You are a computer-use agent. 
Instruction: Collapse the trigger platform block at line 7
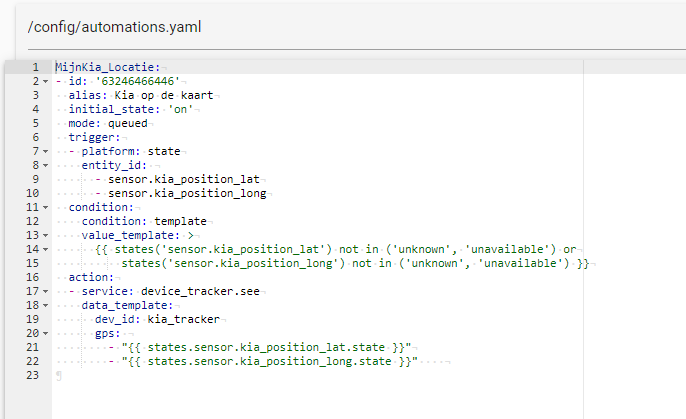[45, 152]
